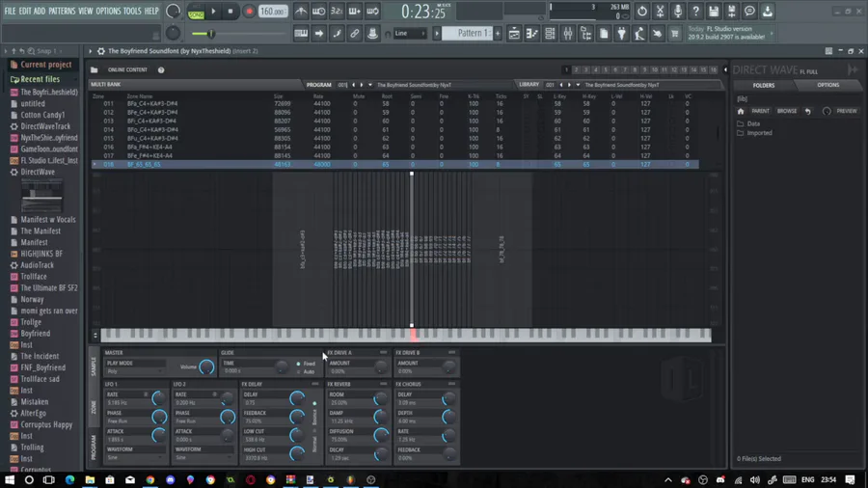Toggle FX Drive B enable switch
The width and height of the screenshot is (868, 488).
pyautogui.click(x=451, y=352)
